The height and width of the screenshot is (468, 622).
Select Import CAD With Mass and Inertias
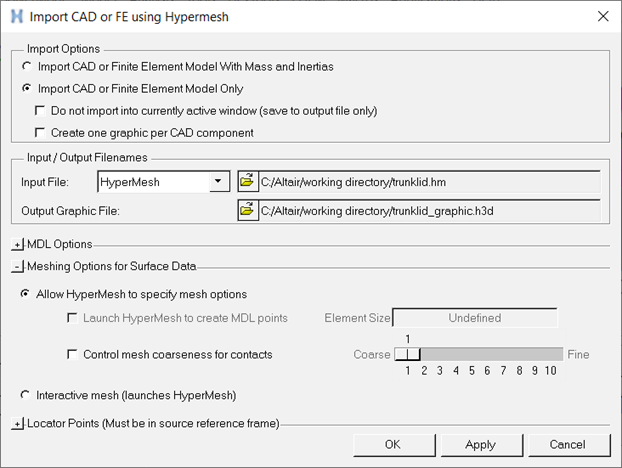coord(27,66)
